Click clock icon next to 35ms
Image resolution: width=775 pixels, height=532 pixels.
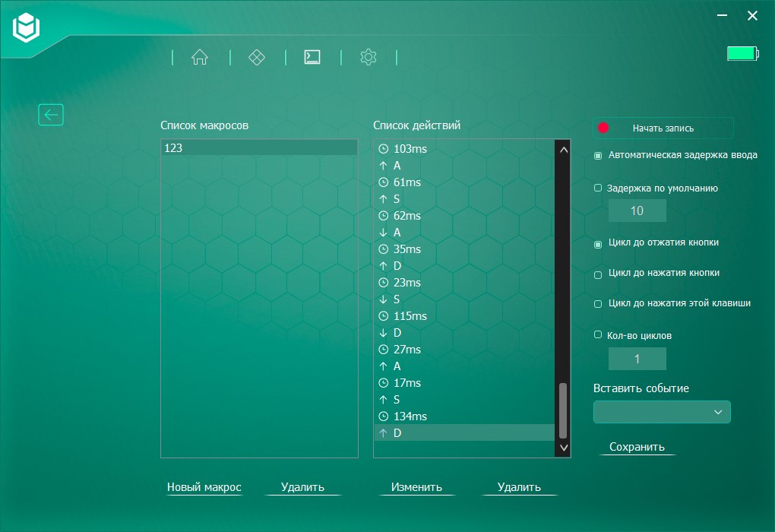(384, 249)
